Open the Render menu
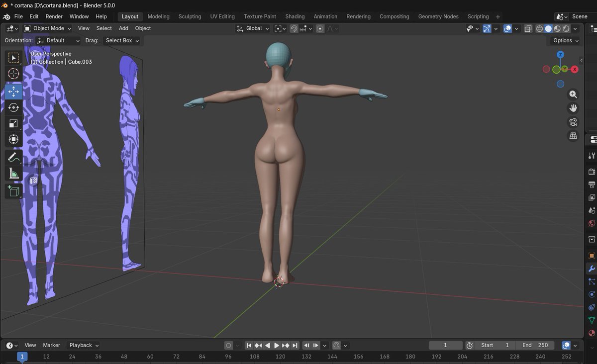 click(x=54, y=16)
